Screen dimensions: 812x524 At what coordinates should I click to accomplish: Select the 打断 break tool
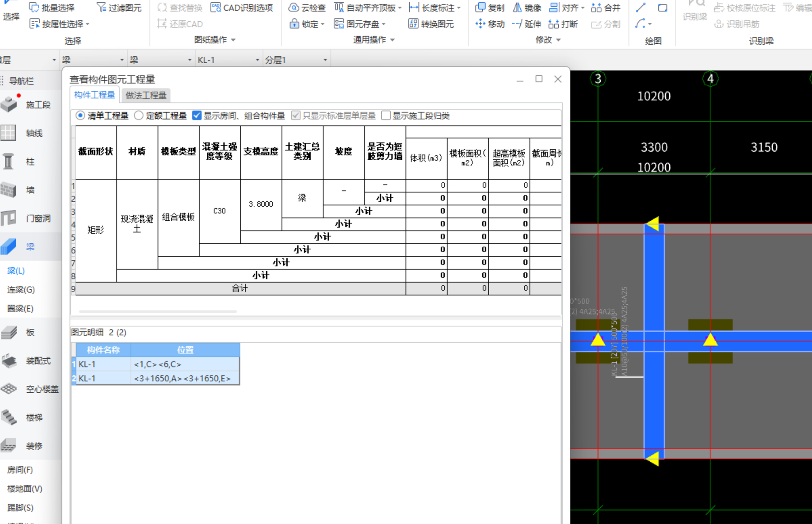[x=563, y=24]
